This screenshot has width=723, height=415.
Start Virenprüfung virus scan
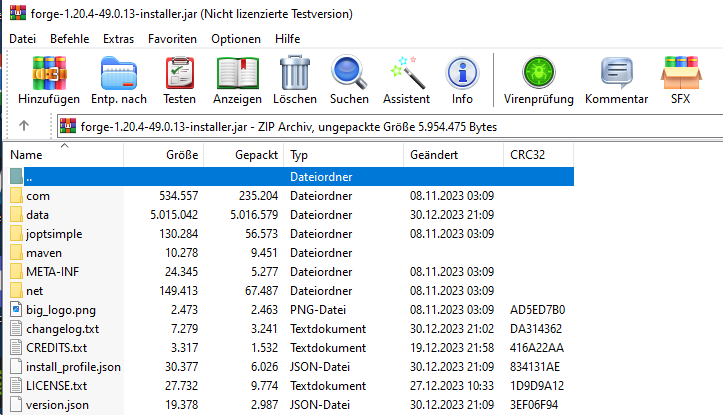(539, 72)
